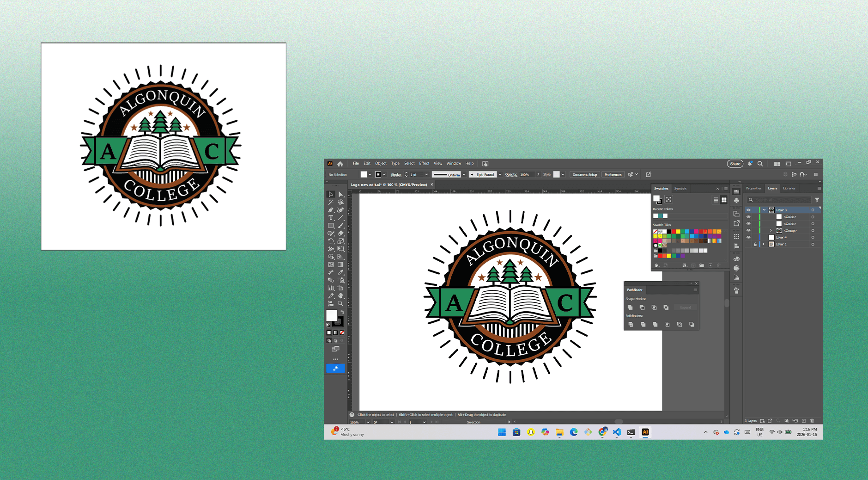
Task: Select the Type tool
Action: [x=331, y=218]
